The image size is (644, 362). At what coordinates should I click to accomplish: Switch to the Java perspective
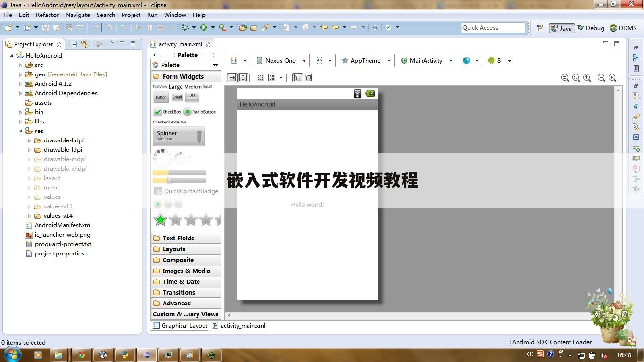click(x=561, y=28)
